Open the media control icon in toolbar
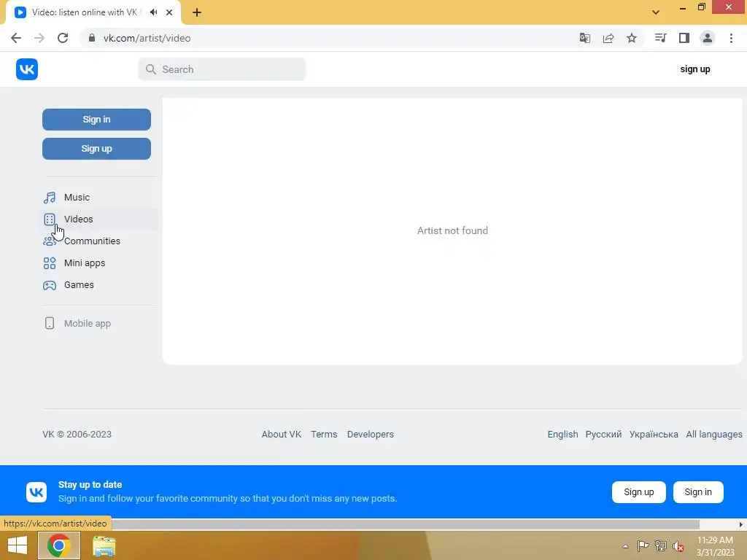This screenshot has width=747, height=560. point(660,38)
